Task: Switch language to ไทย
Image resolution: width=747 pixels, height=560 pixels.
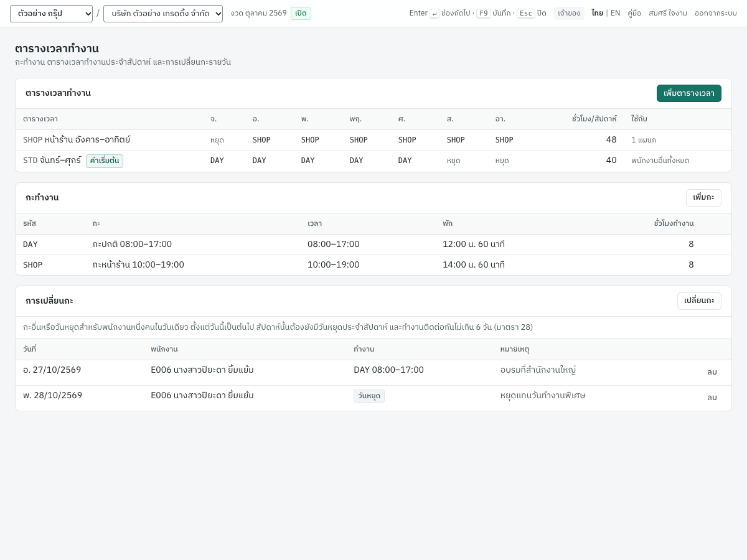Action: click(x=597, y=13)
